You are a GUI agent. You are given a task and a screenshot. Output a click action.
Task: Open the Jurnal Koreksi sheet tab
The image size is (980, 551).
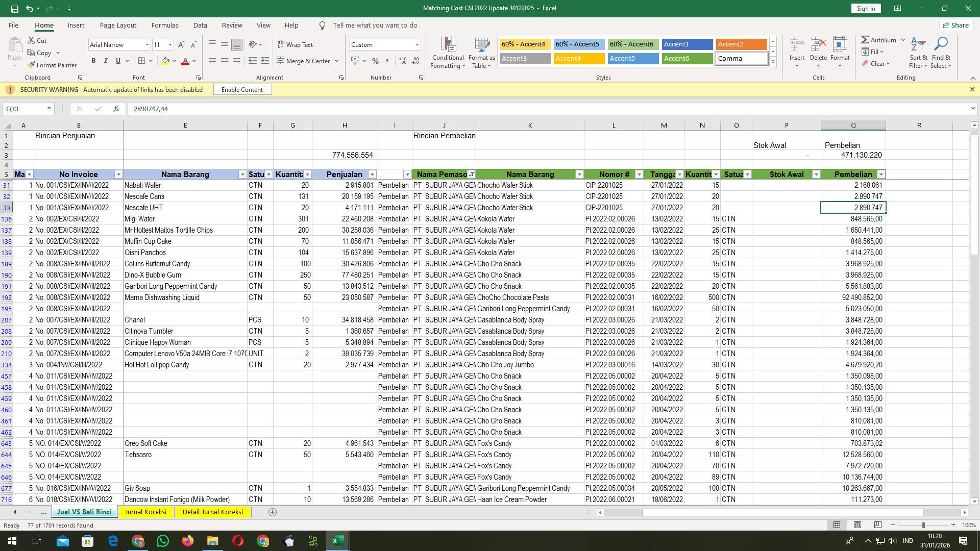point(146,512)
